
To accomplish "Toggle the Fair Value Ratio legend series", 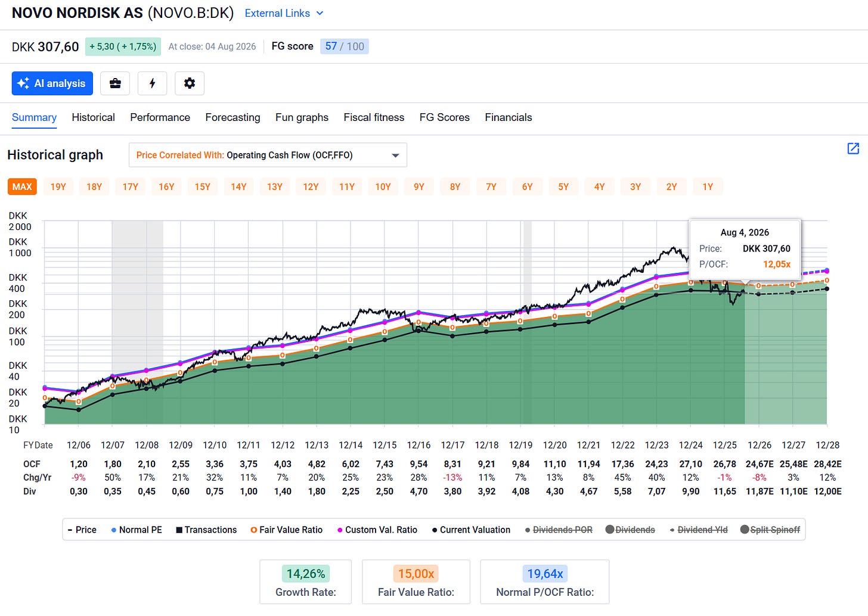I will 287,530.
